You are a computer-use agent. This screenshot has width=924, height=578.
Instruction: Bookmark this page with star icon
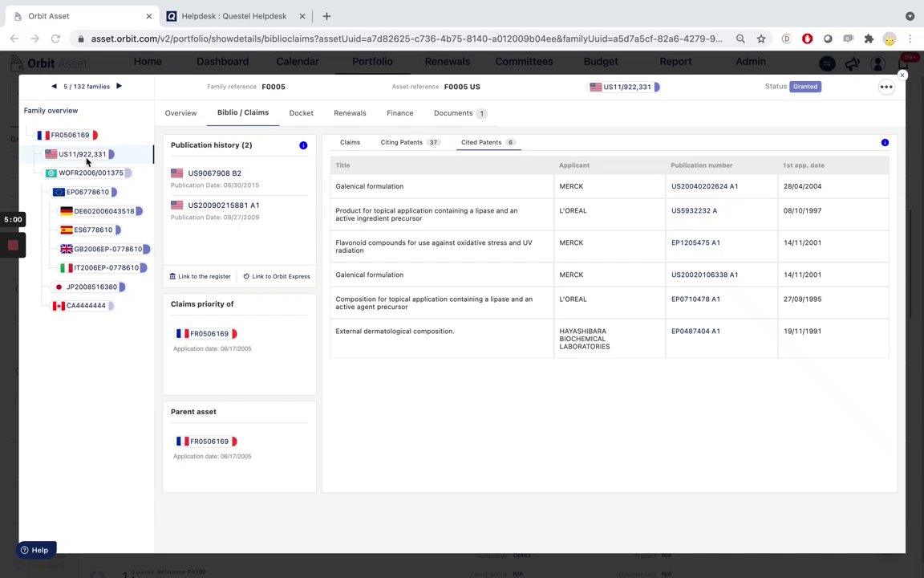tap(760, 39)
